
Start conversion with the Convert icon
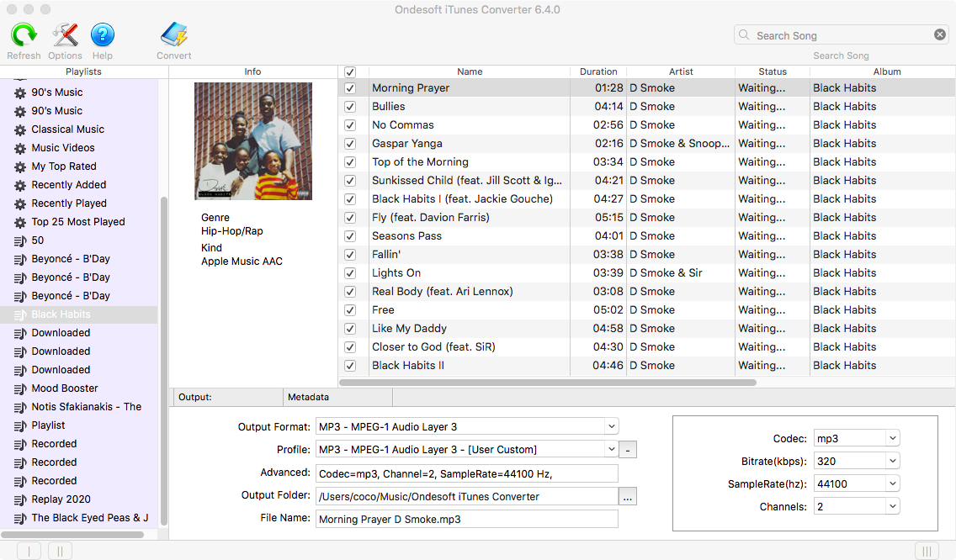[173, 34]
